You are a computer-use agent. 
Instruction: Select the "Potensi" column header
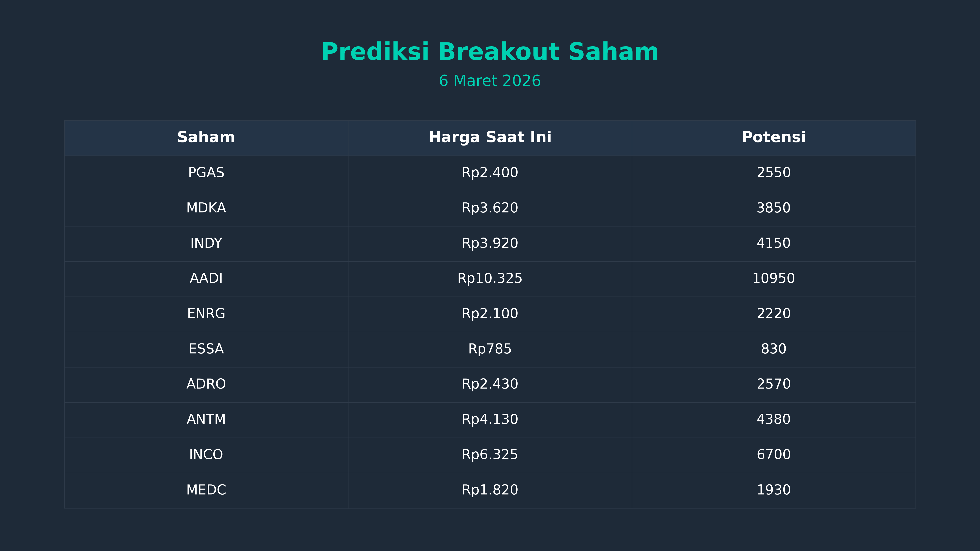(x=773, y=137)
